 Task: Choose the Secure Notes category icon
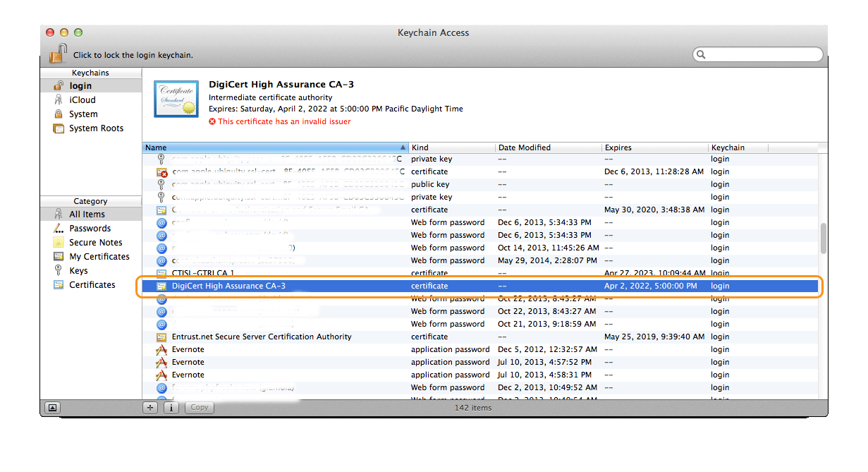click(x=59, y=242)
